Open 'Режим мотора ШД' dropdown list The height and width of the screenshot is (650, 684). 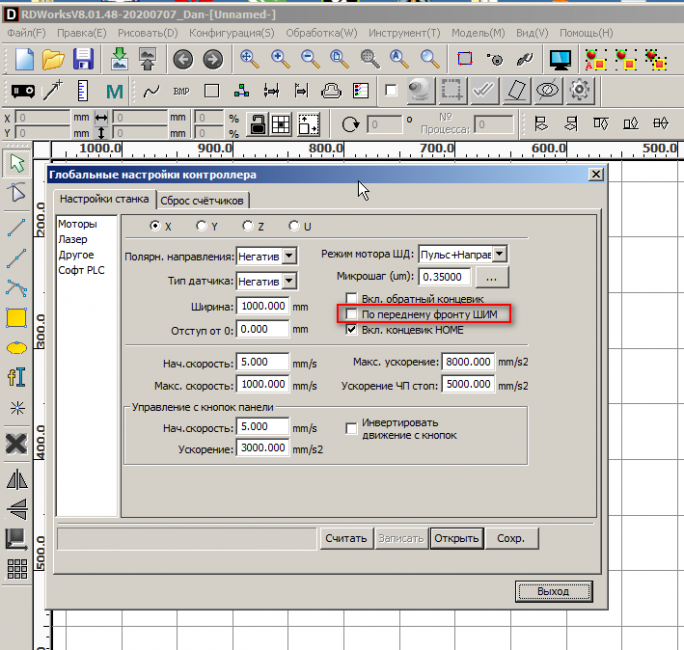coord(501,255)
